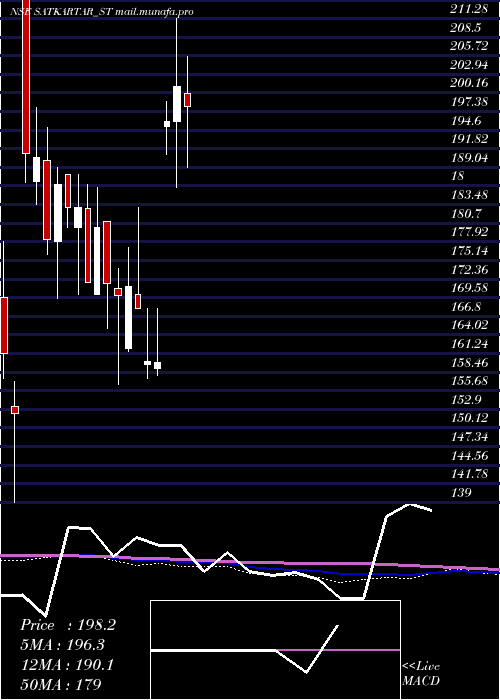Screen dimensions: 500x700
Task: Click the 150.12 price axis label
Action: click(x=469, y=418)
